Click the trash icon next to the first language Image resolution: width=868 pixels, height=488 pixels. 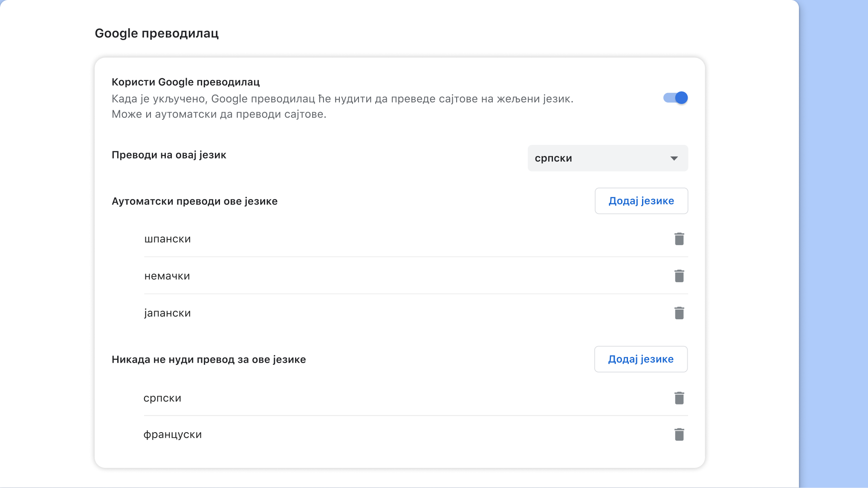[x=679, y=239]
